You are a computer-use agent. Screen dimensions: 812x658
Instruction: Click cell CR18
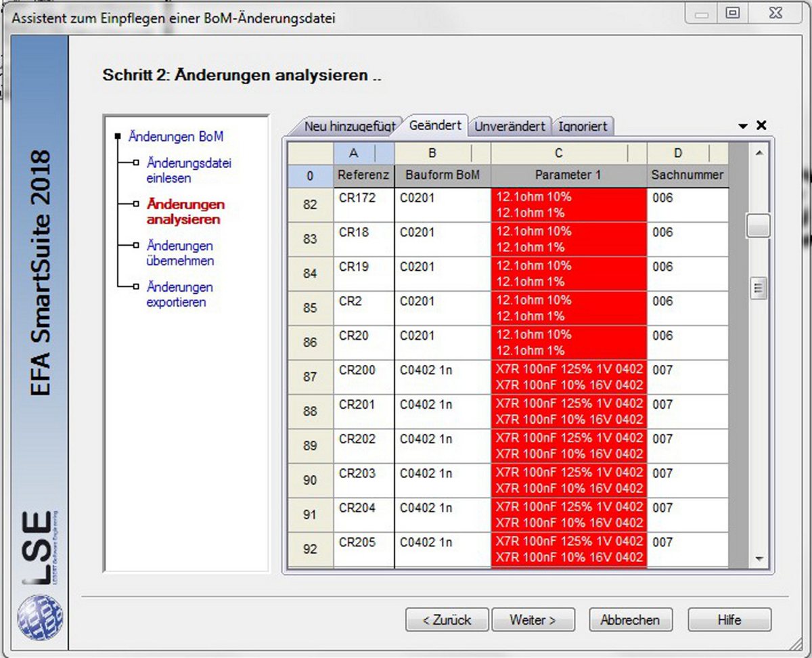tap(364, 240)
